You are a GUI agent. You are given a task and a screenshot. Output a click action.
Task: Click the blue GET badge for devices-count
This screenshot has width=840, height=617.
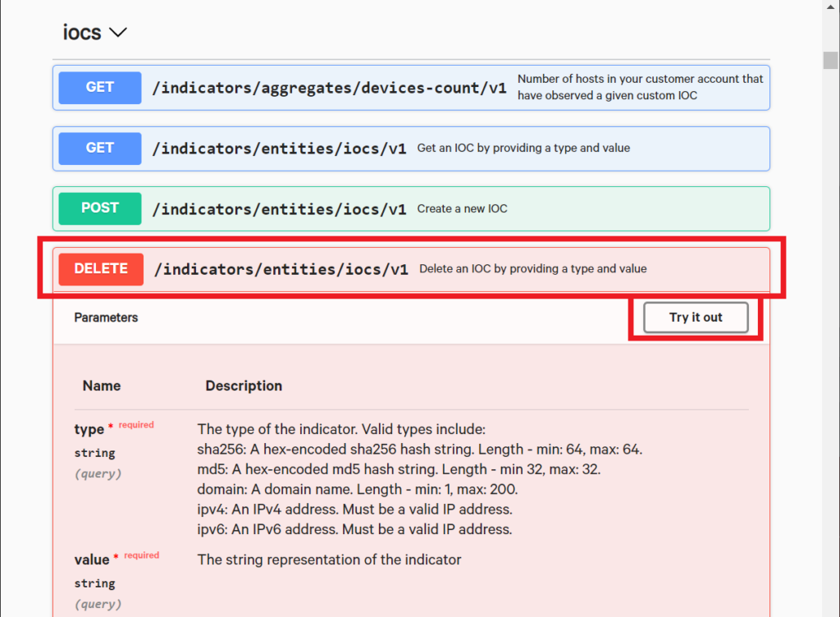pyautogui.click(x=99, y=87)
